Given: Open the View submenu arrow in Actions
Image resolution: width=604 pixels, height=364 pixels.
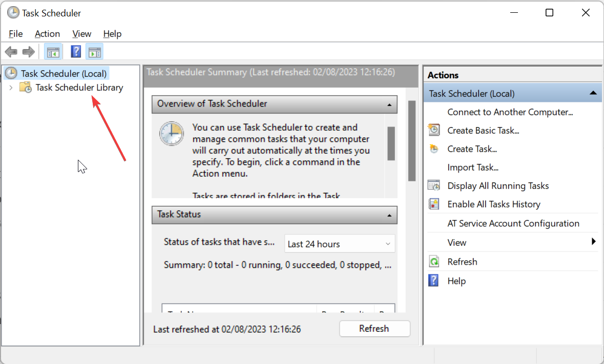Looking at the screenshot, I should [594, 242].
